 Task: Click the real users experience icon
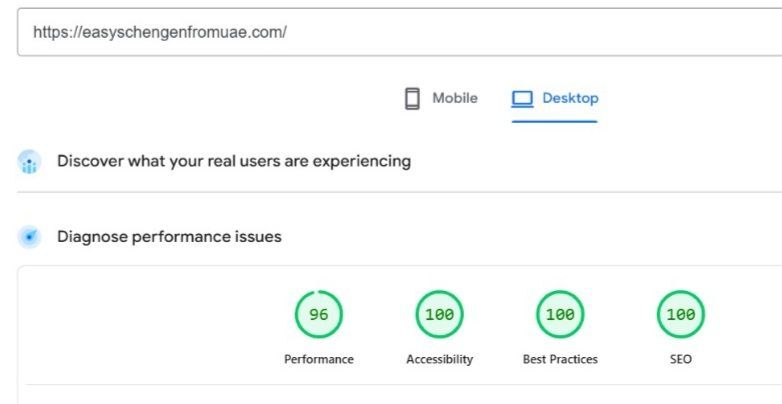30,162
